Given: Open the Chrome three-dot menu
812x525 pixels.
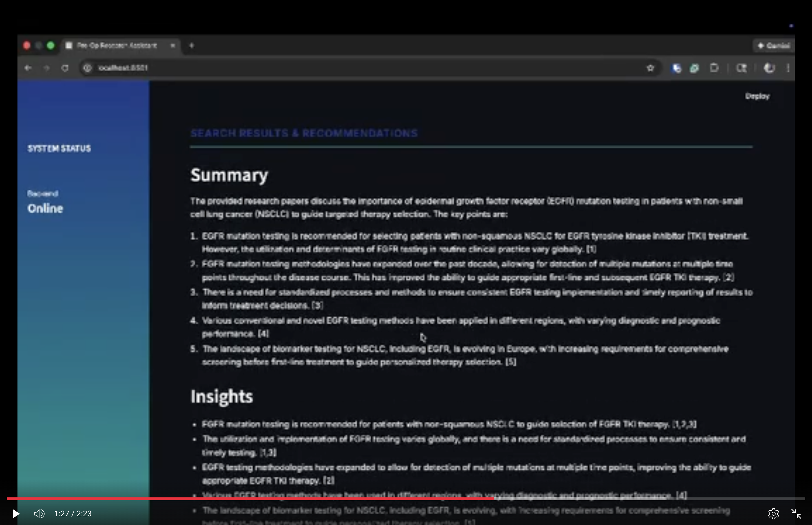Looking at the screenshot, I should tap(788, 68).
